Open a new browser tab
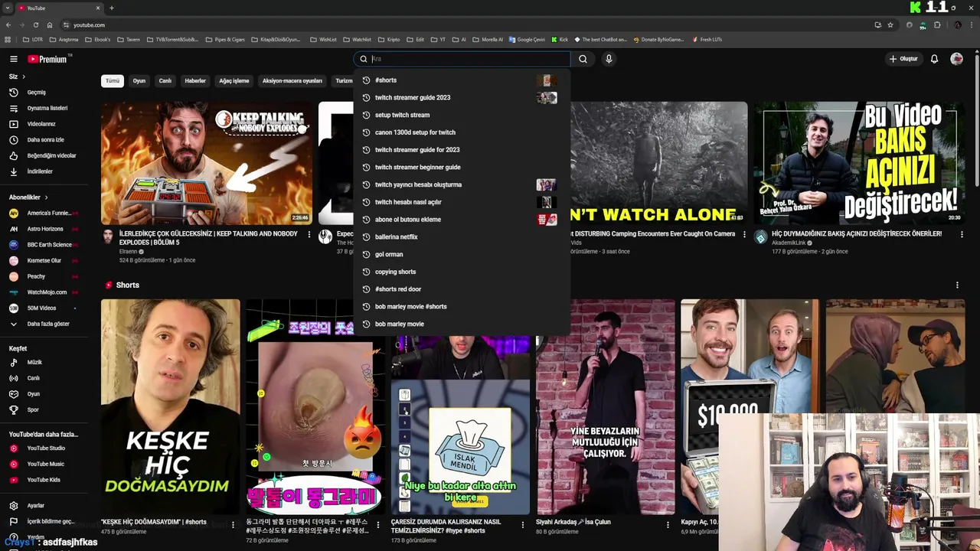The width and height of the screenshot is (980, 551). point(112,8)
